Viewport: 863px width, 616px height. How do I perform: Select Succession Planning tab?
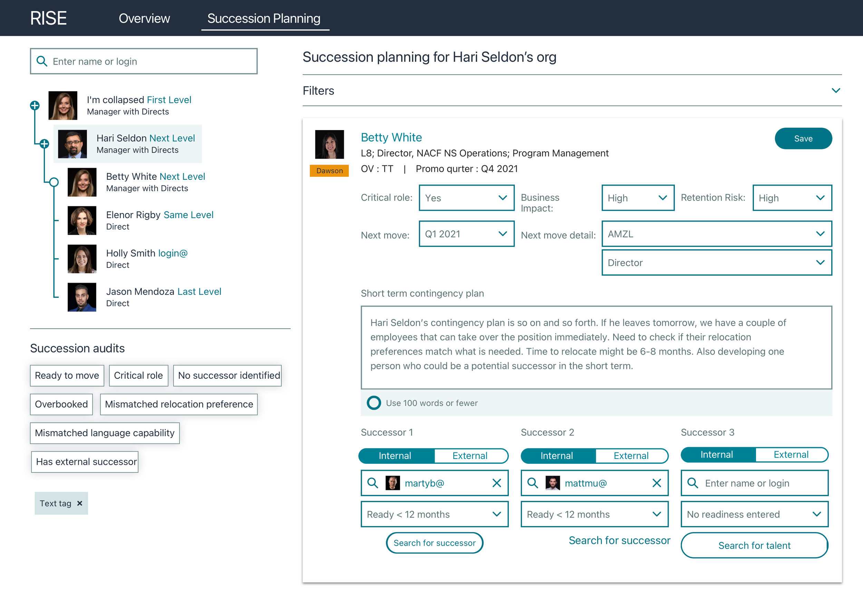(x=264, y=18)
